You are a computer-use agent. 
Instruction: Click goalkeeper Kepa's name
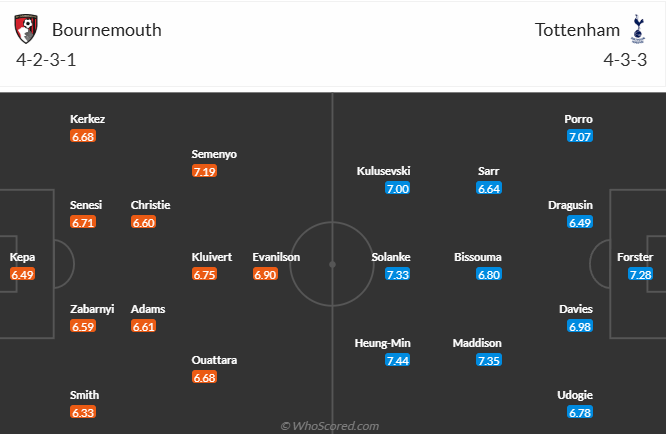22,257
